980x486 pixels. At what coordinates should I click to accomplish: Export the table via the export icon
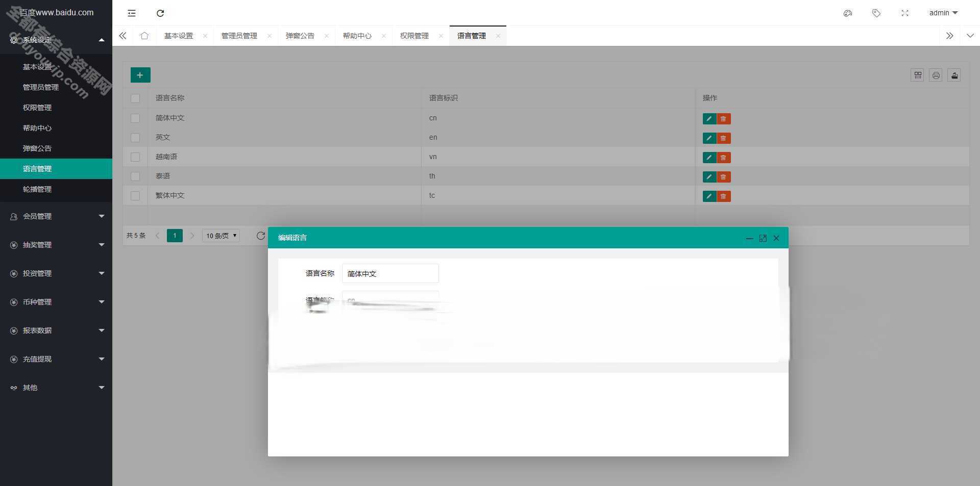954,75
